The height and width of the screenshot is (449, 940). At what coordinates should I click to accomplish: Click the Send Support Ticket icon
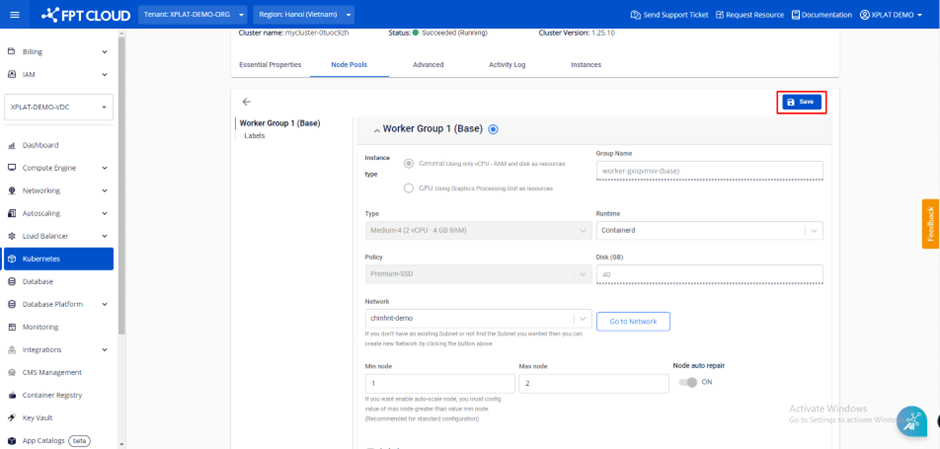tap(635, 15)
